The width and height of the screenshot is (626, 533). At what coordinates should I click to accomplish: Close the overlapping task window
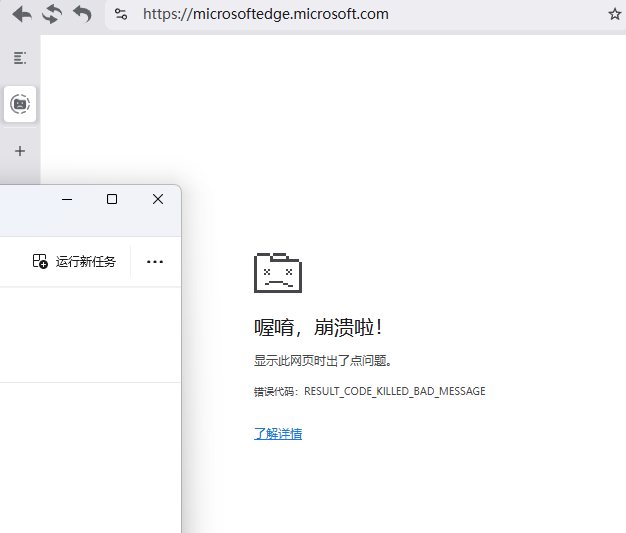158,199
